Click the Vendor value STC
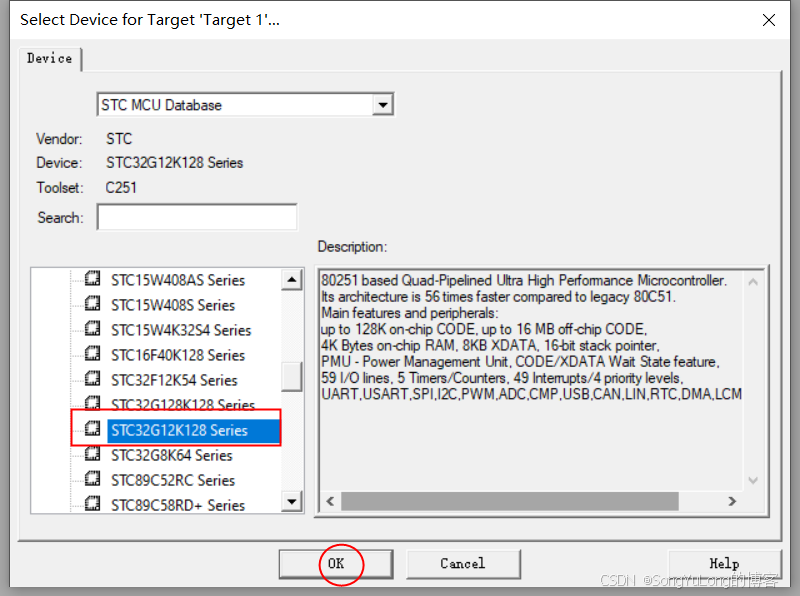The image size is (800, 596). click(119, 139)
